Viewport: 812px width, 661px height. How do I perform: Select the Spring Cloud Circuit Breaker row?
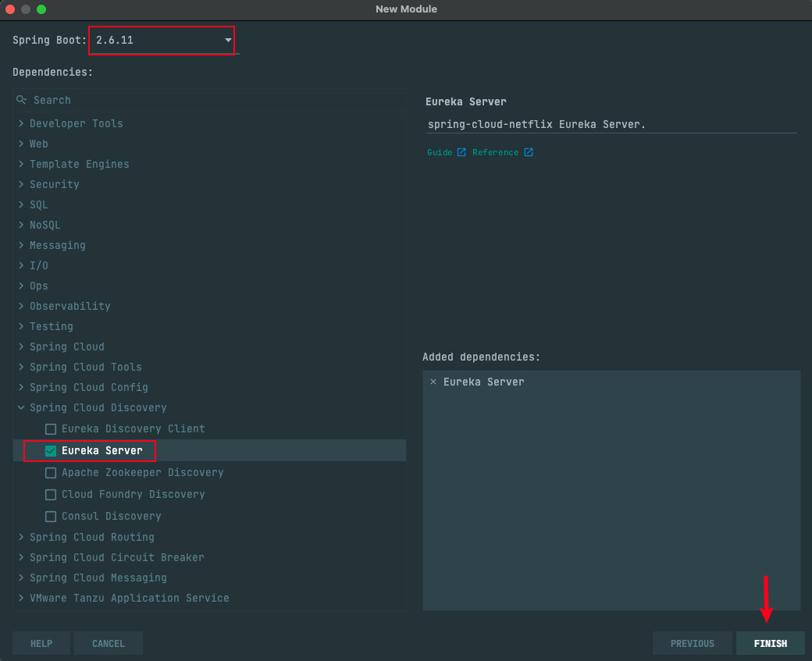tap(210, 557)
